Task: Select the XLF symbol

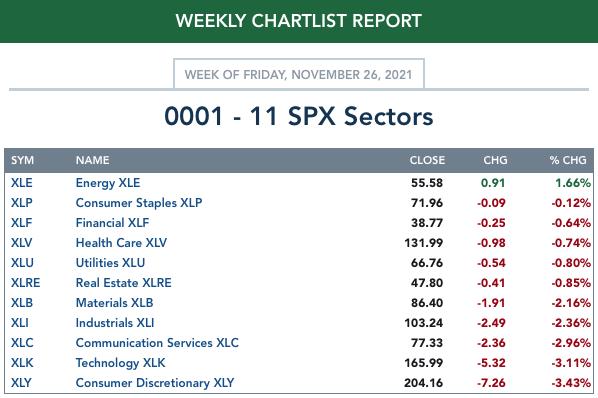Action: point(21,223)
